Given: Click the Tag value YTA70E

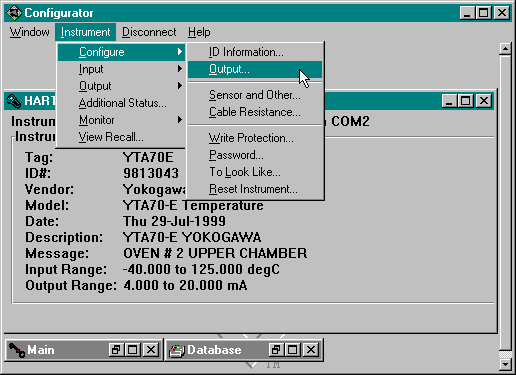Looking at the screenshot, I should point(148,157).
